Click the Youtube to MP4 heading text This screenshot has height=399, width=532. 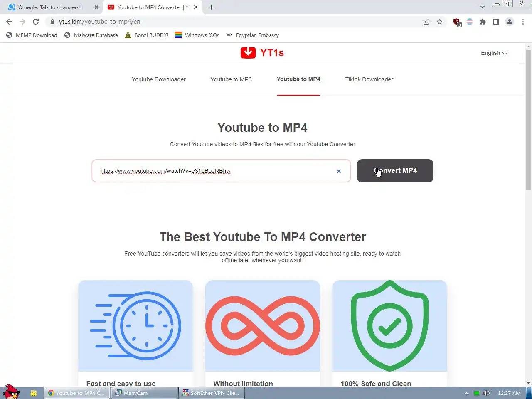(x=262, y=128)
